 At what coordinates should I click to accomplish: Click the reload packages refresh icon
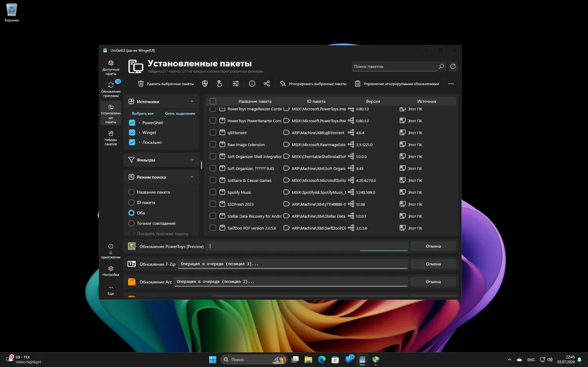[453, 67]
